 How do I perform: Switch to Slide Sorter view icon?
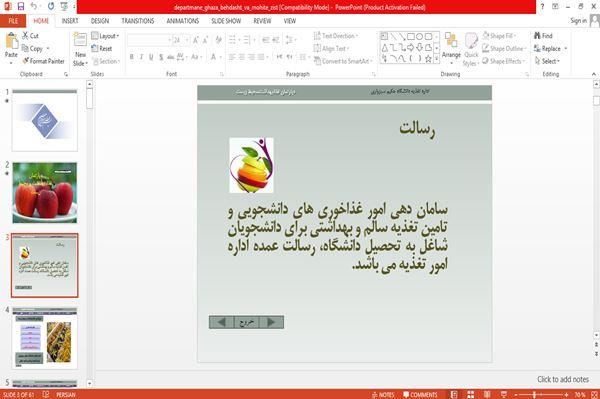471,394
